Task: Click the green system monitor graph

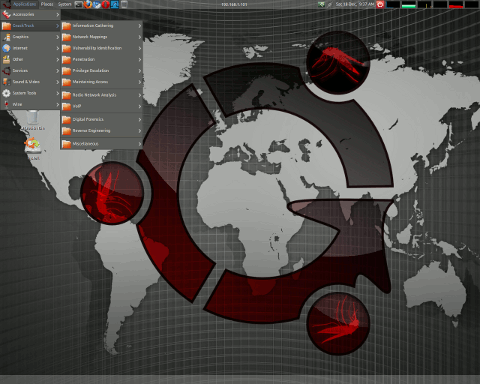Action: pos(409,4)
